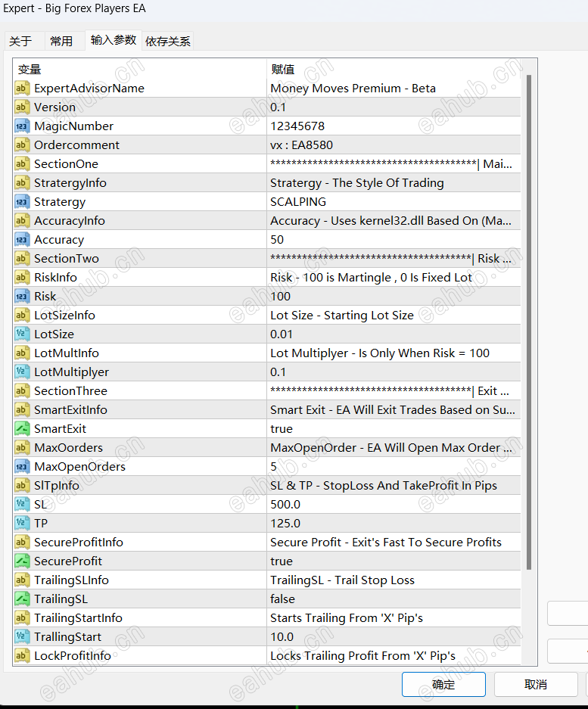Cancel with the 取消 button
Image resolution: width=588 pixels, height=709 pixels.
(536, 684)
